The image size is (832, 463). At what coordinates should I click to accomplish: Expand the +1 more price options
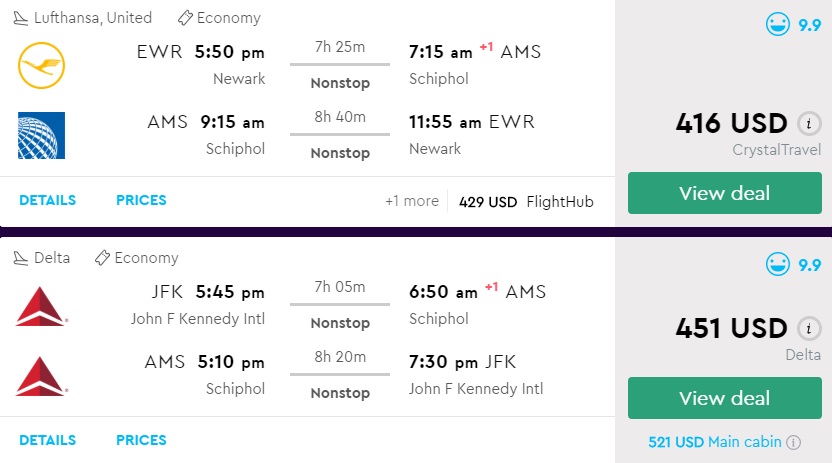(411, 201)
